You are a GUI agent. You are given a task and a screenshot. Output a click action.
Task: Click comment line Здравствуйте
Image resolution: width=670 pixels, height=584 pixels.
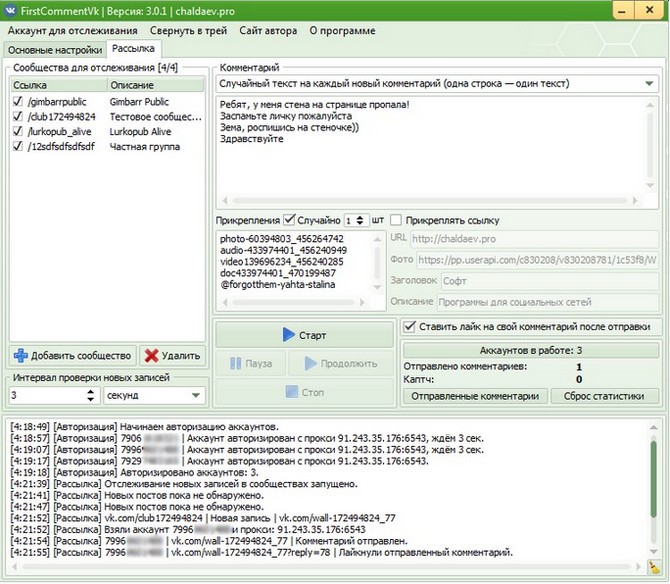[x=251, y=139]
